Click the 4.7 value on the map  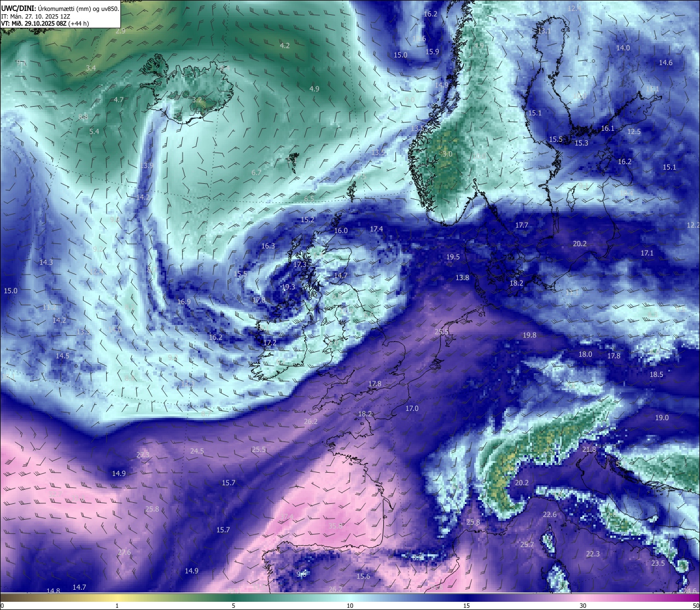click(x=119, y=100)
